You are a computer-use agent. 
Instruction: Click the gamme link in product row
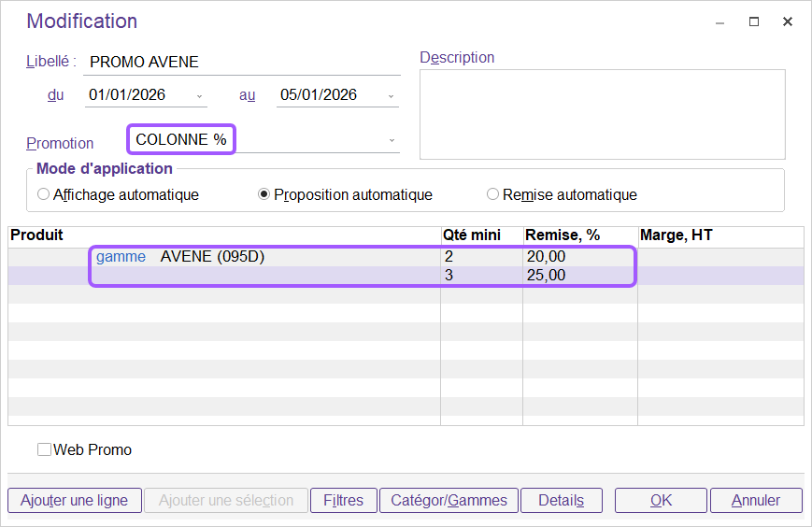121,257
